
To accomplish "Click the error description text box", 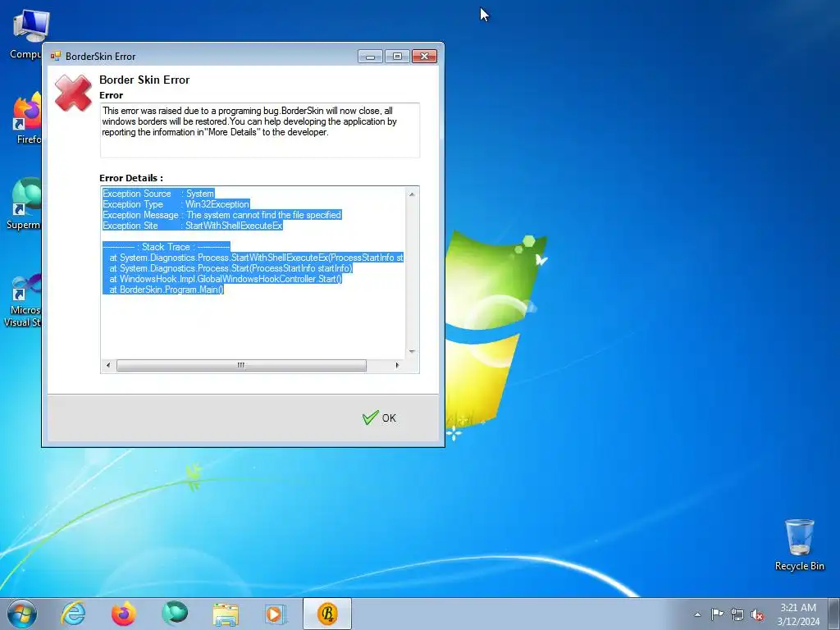I will pyautogui.click(x=260, y=130).
